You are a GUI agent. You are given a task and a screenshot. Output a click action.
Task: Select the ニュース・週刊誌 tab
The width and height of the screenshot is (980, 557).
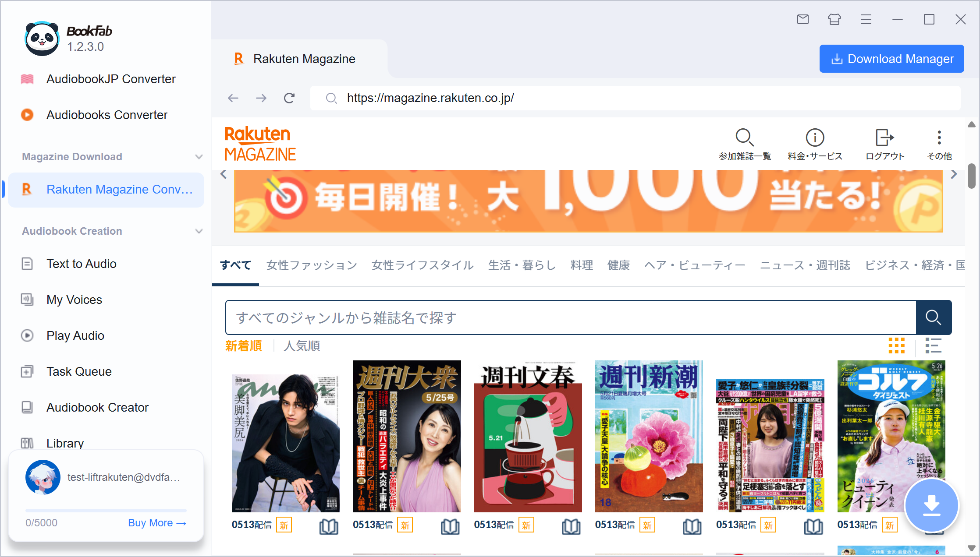(x=805, y=265)
